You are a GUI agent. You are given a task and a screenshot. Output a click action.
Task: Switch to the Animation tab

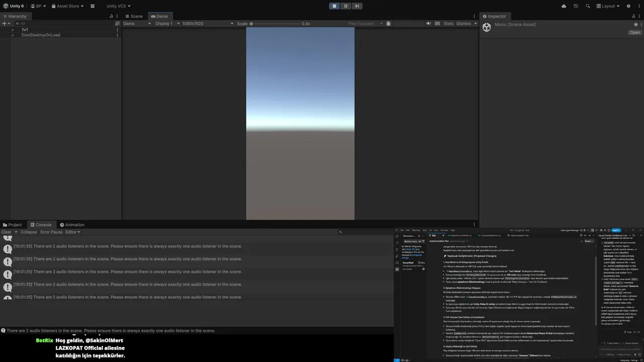(72, 225)
